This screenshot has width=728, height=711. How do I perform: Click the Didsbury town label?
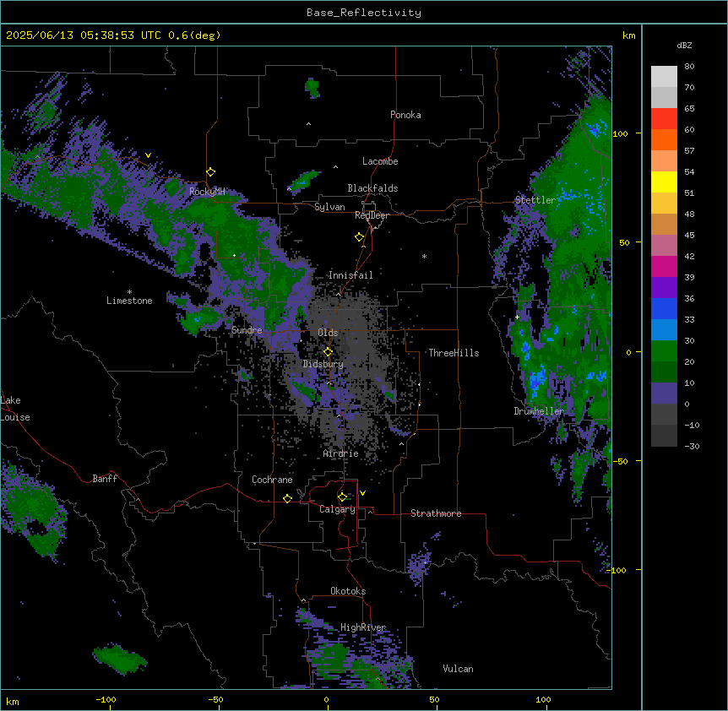pyautogui.click(x=323, y=364)
